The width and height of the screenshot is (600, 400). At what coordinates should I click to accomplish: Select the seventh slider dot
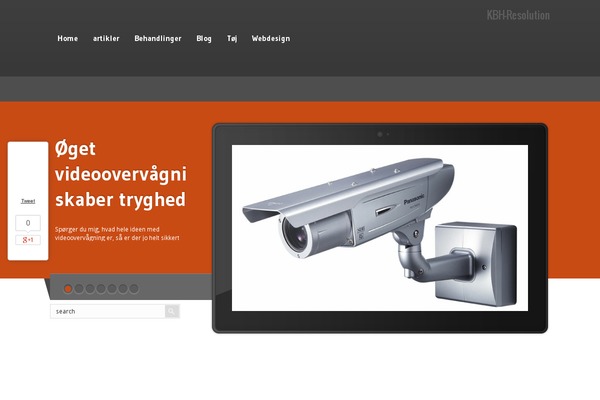tap(134, 289)
